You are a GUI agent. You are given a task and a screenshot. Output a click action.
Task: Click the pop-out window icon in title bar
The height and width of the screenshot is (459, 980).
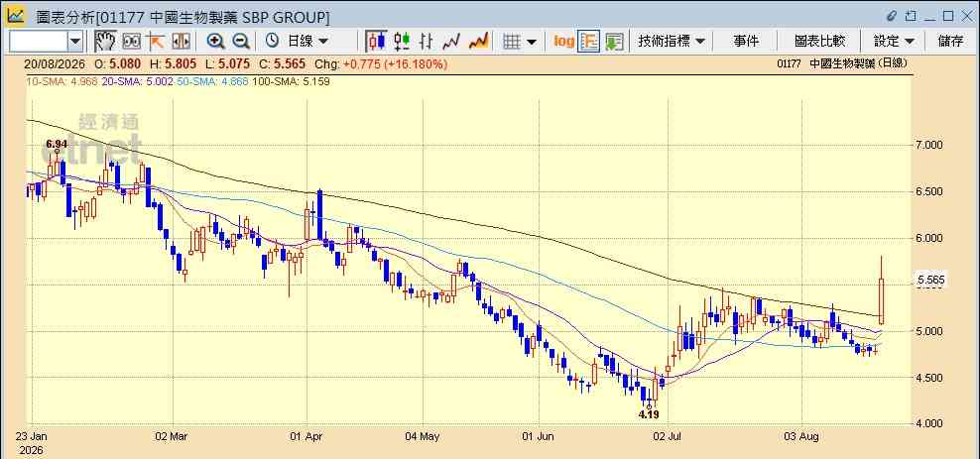(x=911, y=16)
